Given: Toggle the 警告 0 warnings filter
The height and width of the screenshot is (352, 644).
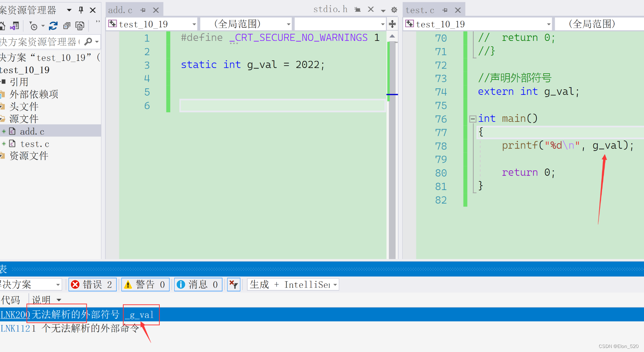Looking at the screenshot, I should pos(145,285).
